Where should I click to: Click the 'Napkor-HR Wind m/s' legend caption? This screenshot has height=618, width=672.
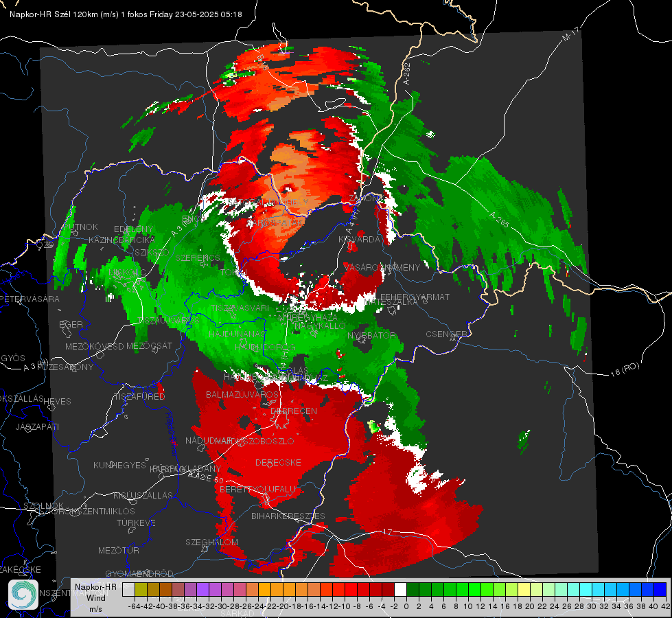tap(95, 597)
